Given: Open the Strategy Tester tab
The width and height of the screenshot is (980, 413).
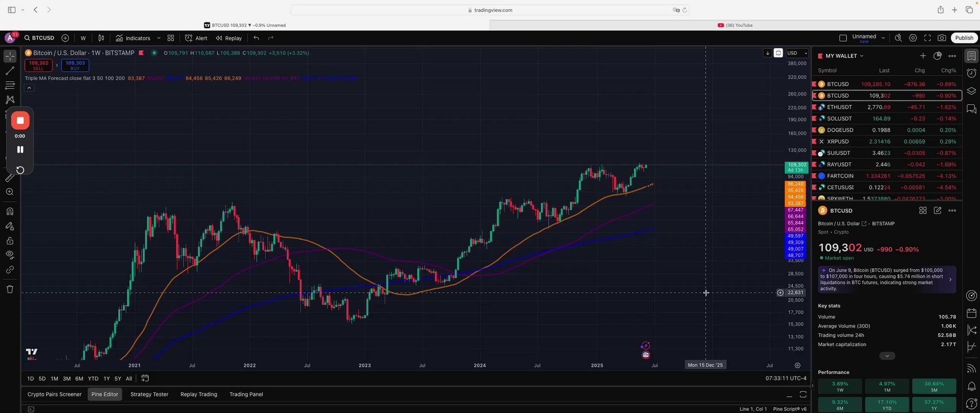Looking at the screenshot, I should 149,394.
